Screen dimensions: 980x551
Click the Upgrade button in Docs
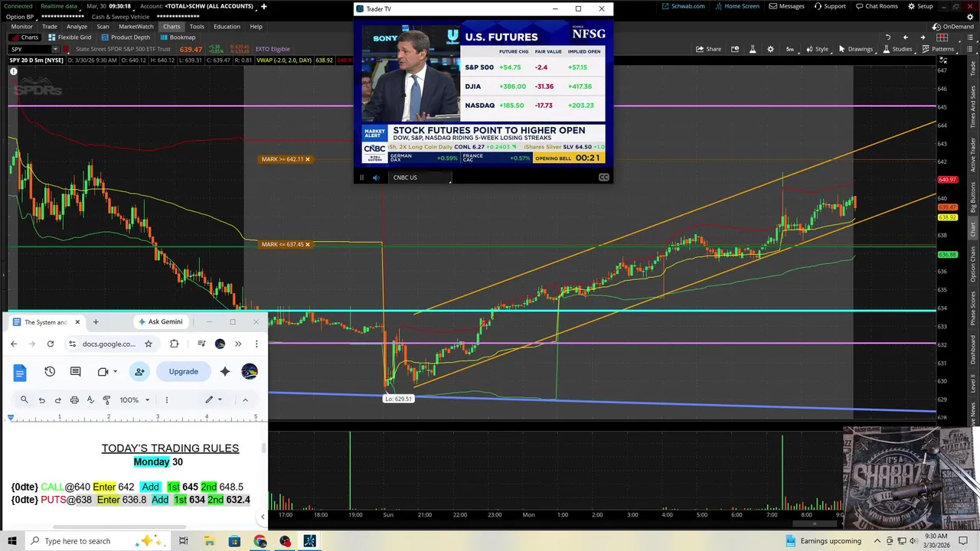coord(183,371)
